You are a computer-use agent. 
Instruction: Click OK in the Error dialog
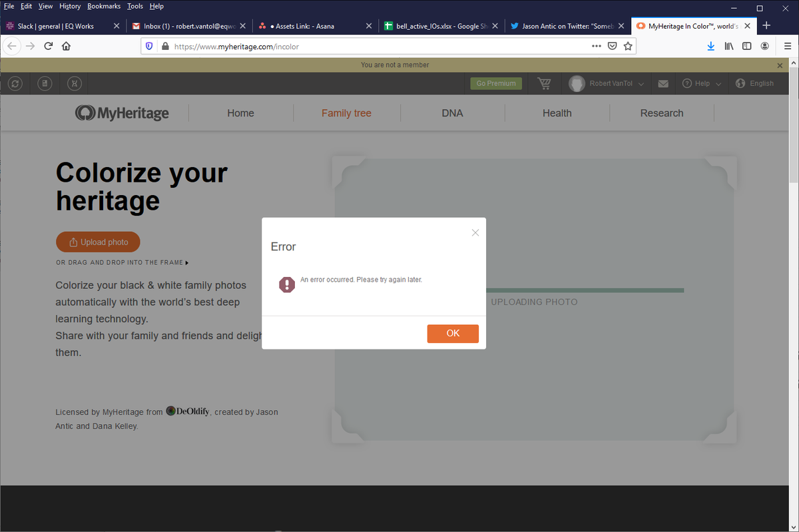453,333
